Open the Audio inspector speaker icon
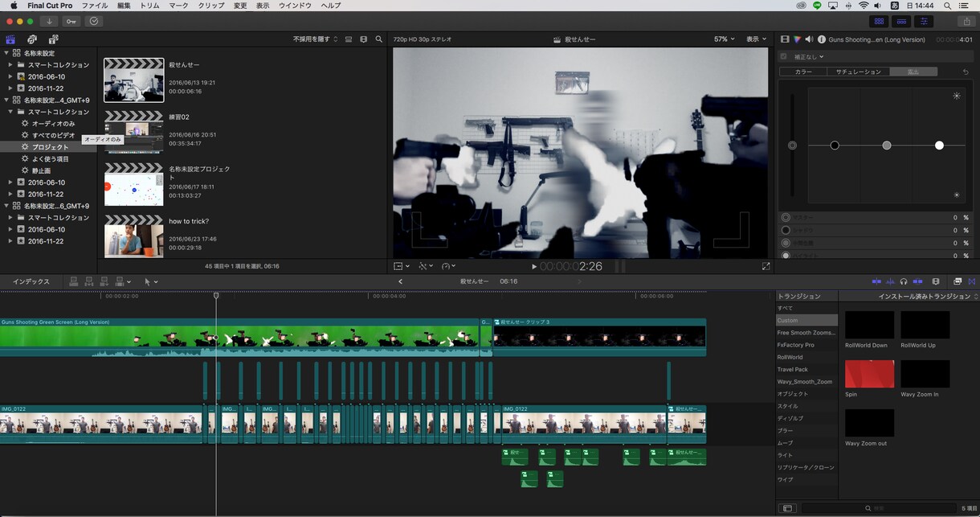Viewport: 980px width, 517px height. pyautogui.click(x=809, y=39)
